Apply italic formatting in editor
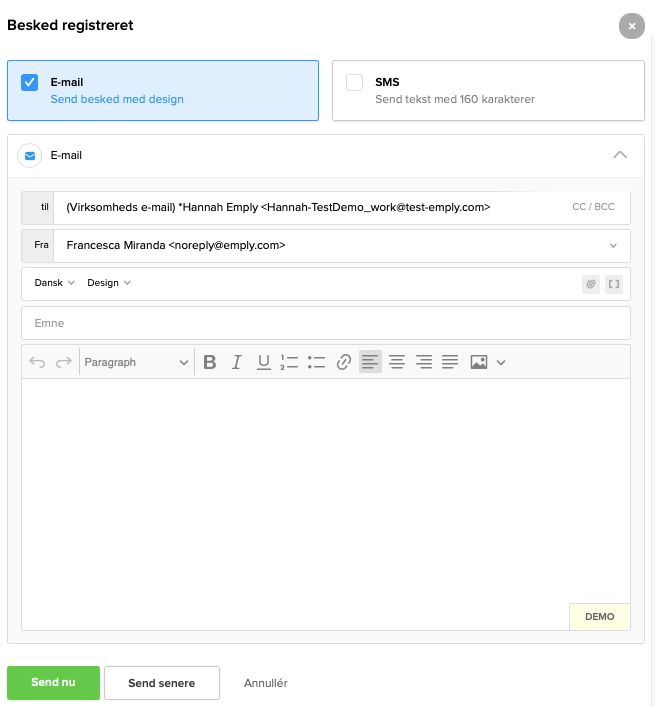Viewport: 655px width, 707px height. [237, 362]
